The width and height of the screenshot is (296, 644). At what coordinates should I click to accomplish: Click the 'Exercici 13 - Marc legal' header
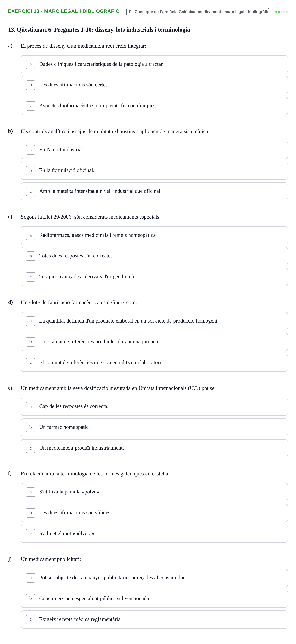coord(64,11)
